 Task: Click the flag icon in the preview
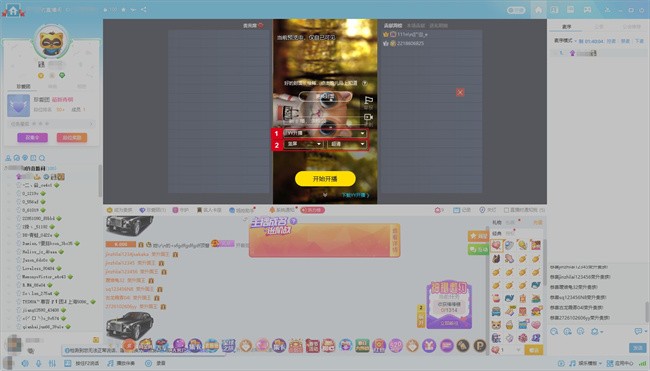(x=368, y=100)
